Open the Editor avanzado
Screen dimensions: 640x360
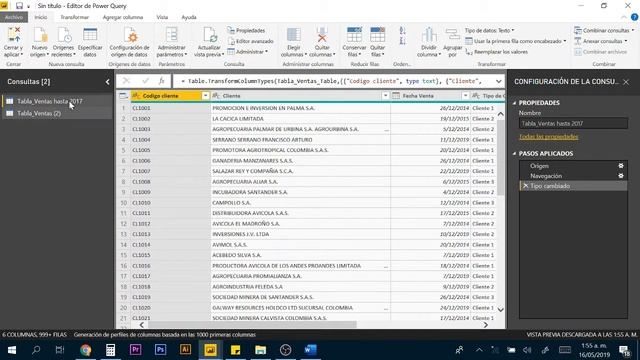tap(250, 41)
